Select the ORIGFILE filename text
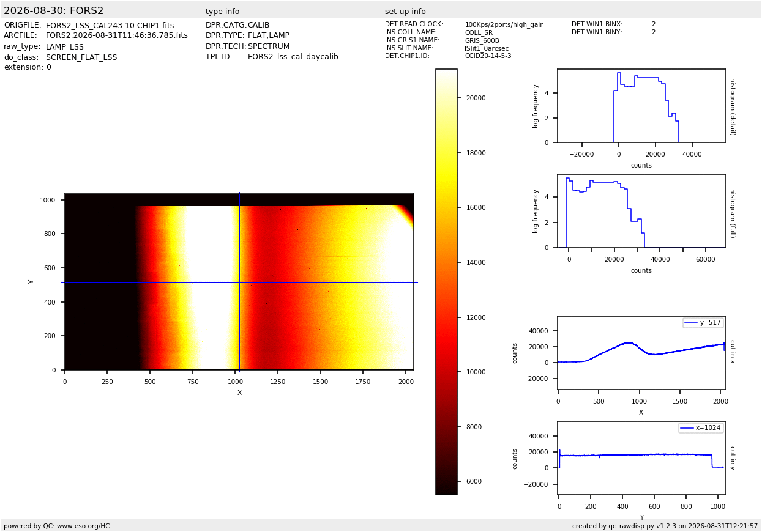Screen dimensions: 762x532 coord(110,26)
